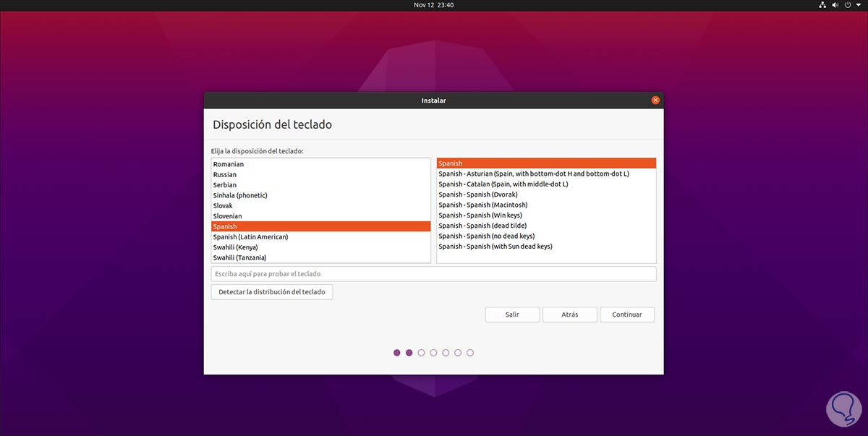Select highlighted Spanish in left list
The image size is (868, 436).
click(321, 226)
